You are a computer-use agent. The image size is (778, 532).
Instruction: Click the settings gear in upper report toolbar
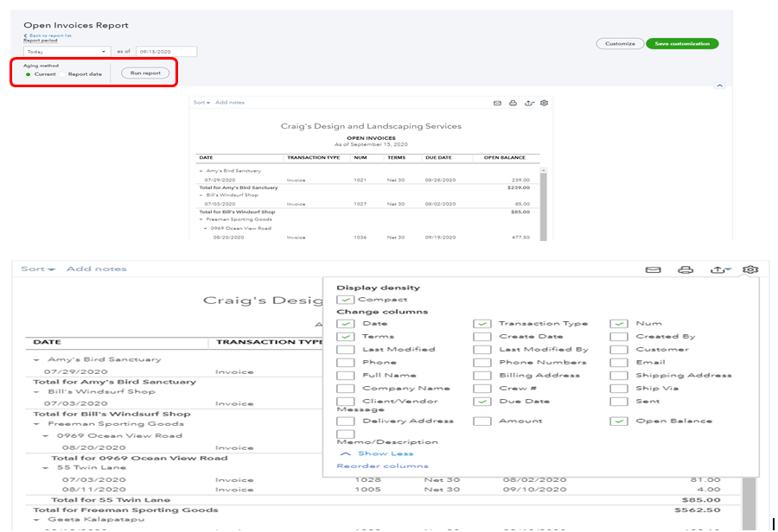point(545,103)
